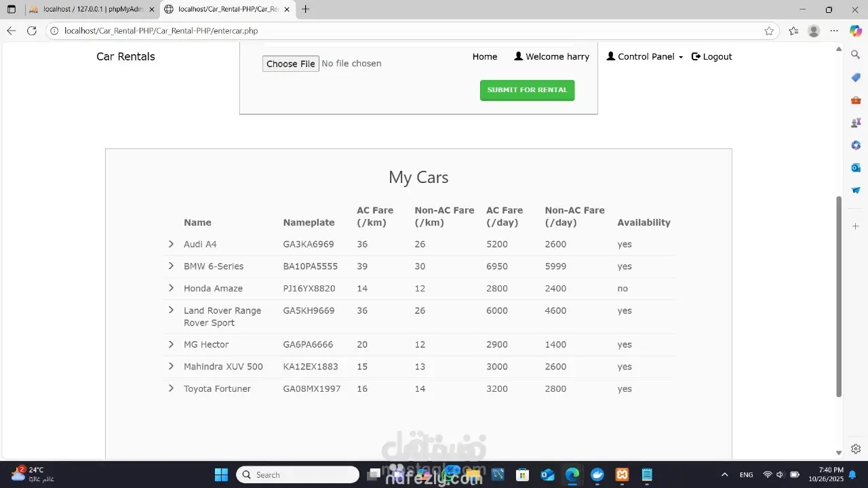Screen dimensions: 868x488
Task: Open the Windows Start menu
Action: (x=221, y=474)
